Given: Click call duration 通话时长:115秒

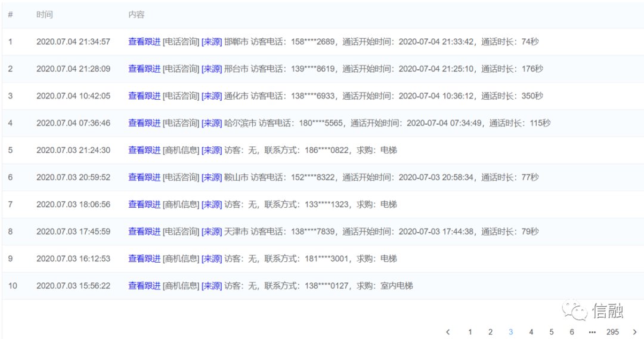Looking at the screenshot, I should [520, 123].
